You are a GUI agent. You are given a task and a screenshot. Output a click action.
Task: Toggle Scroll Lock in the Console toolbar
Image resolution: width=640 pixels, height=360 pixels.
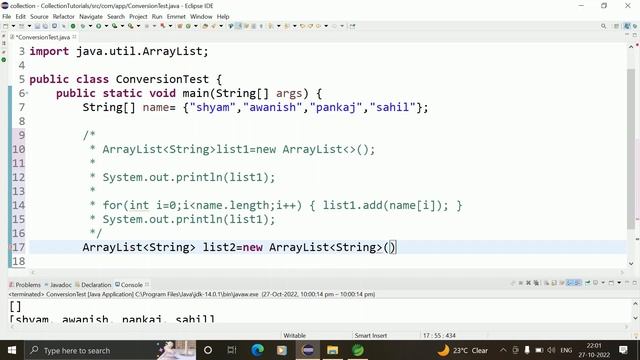click(553, 283)
